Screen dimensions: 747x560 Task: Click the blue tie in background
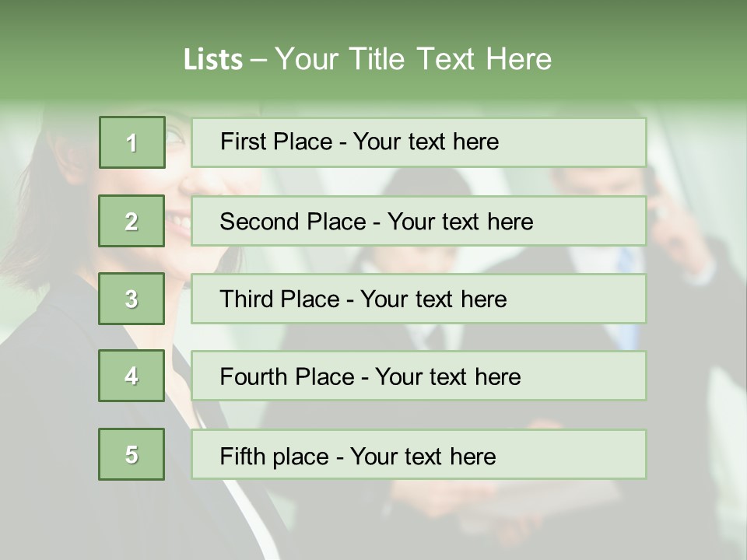(x=628, y=296)
